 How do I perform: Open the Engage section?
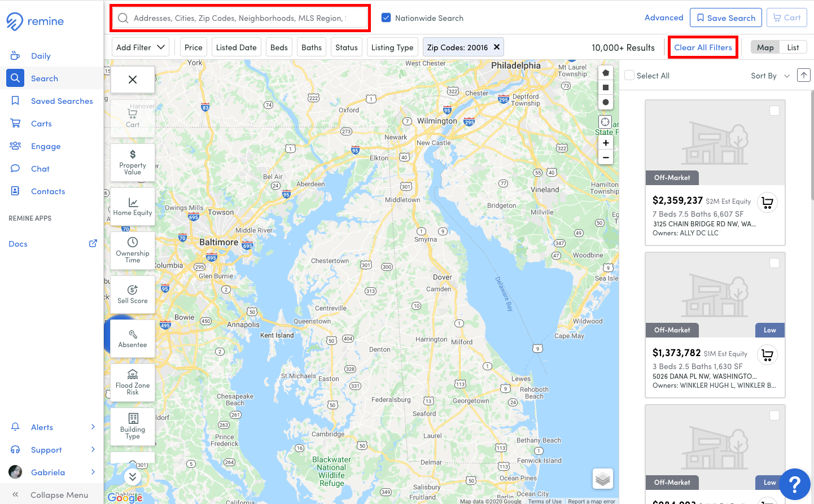click(46, 146)
